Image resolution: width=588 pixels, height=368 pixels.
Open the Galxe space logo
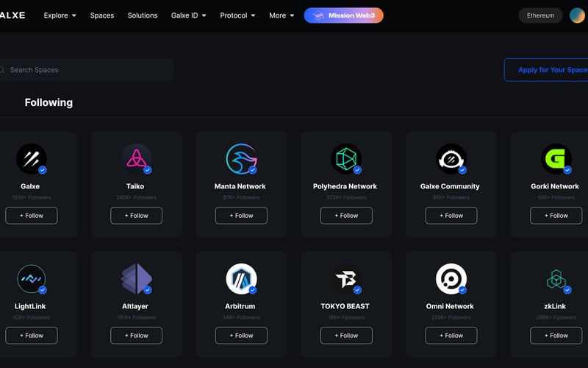click(32, 159)
